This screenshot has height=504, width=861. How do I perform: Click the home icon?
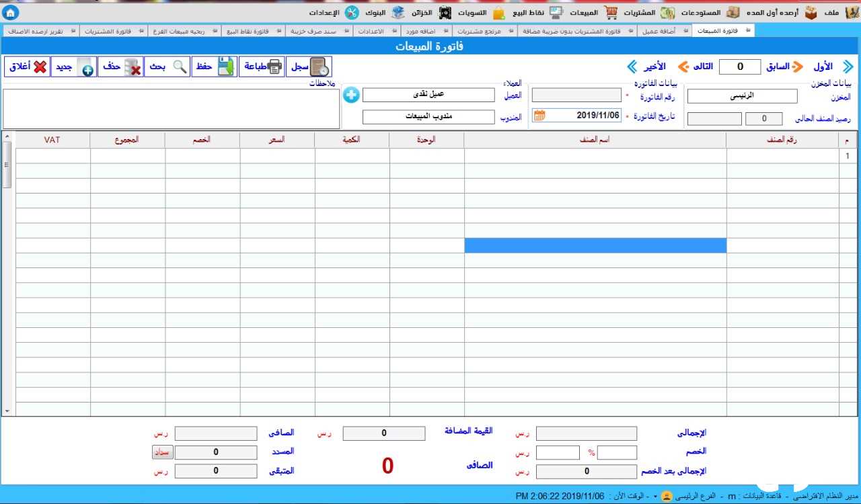tap(11, 13)
